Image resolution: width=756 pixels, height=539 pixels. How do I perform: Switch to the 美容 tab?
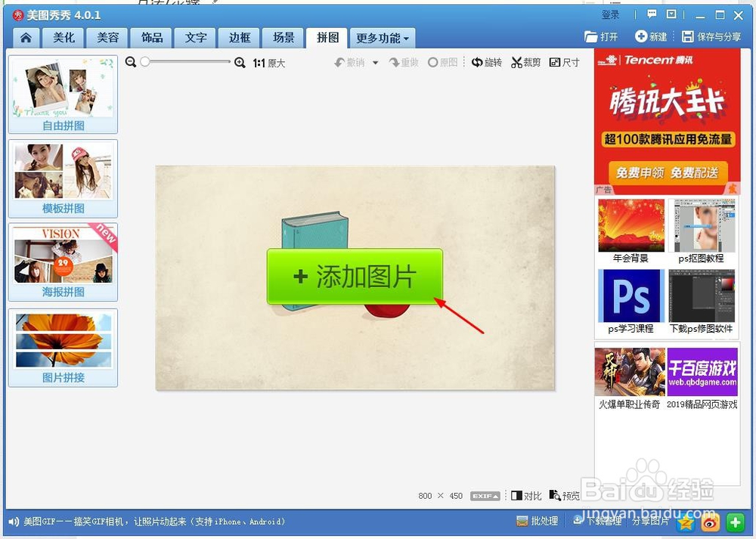click(x=107, y=37)
